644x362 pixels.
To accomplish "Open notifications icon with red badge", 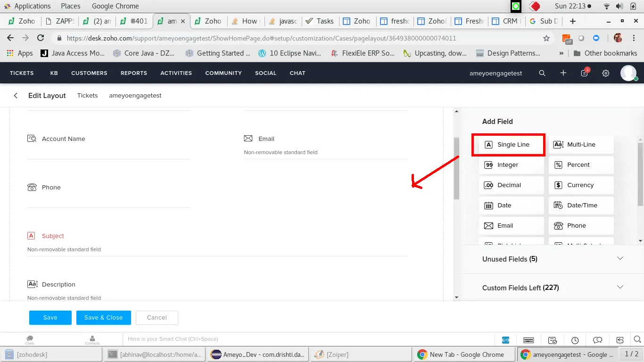I will 585,73.
